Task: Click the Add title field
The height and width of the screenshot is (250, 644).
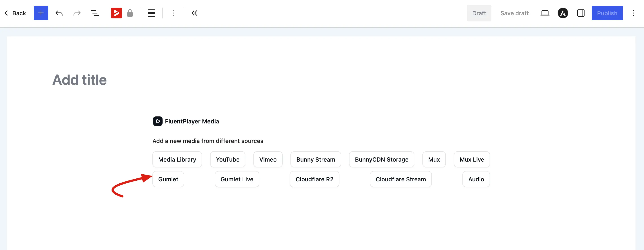Action: (79, 80)
